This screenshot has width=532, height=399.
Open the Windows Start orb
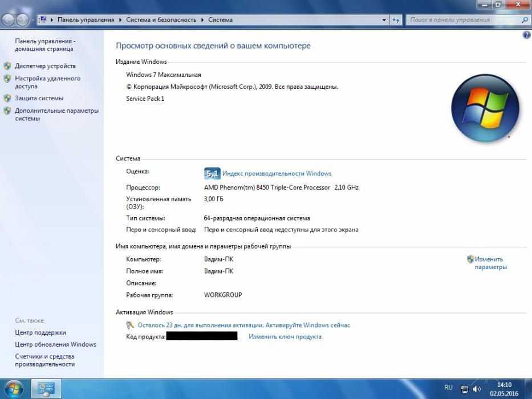pos(14,389)
